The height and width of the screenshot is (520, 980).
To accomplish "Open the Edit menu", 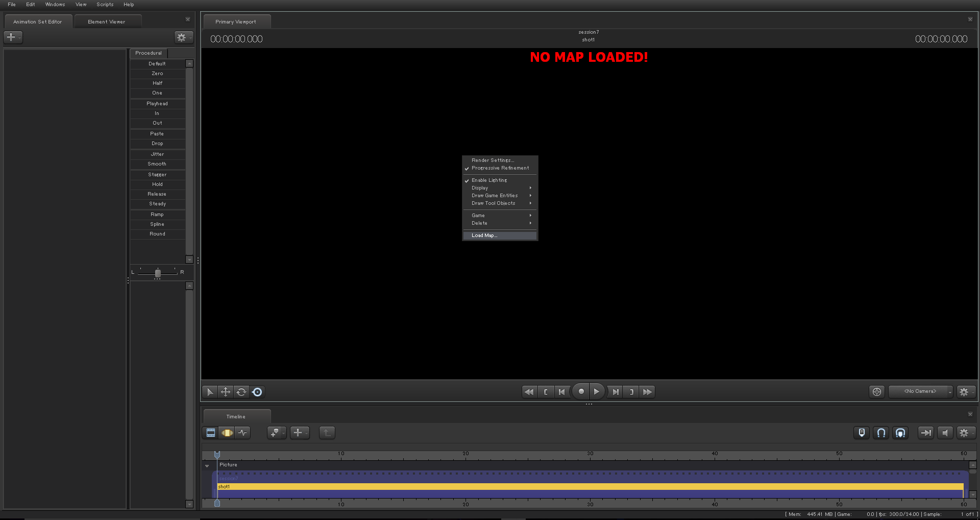I will (x=31, y=5).
